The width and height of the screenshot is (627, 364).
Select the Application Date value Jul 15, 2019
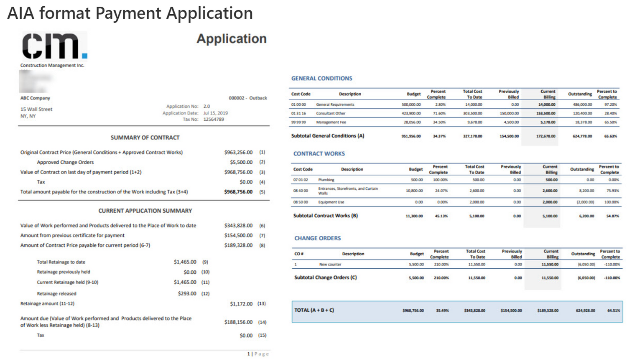coord(215,113)
